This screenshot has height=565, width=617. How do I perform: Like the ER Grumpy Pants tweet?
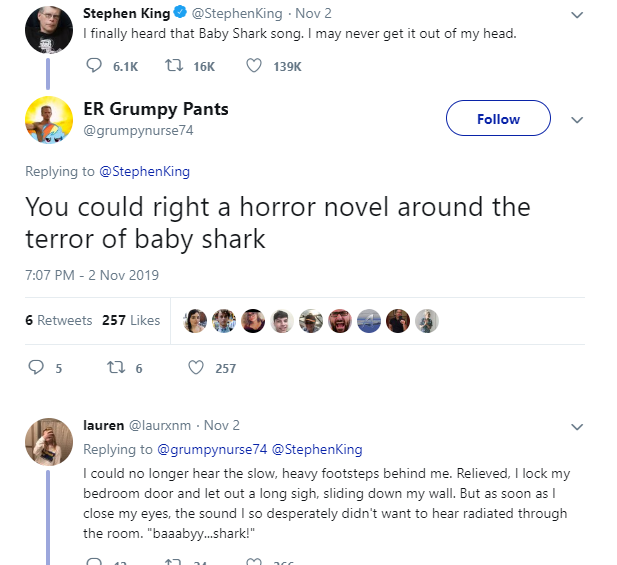[x=196, y=368]
